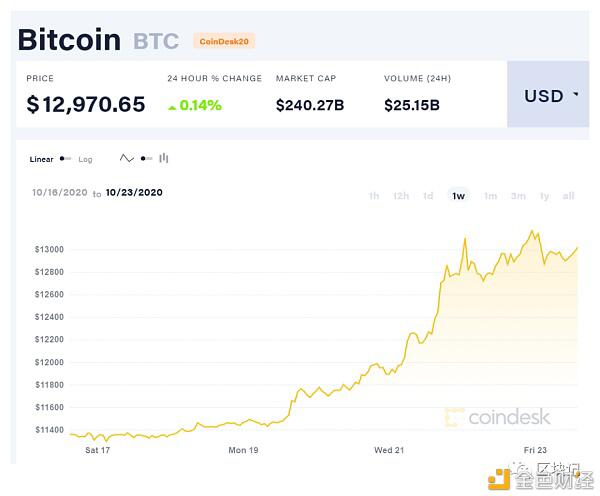Select the 1y time range
This screenshot has width=600, height=496.
[x=545, y=196]
